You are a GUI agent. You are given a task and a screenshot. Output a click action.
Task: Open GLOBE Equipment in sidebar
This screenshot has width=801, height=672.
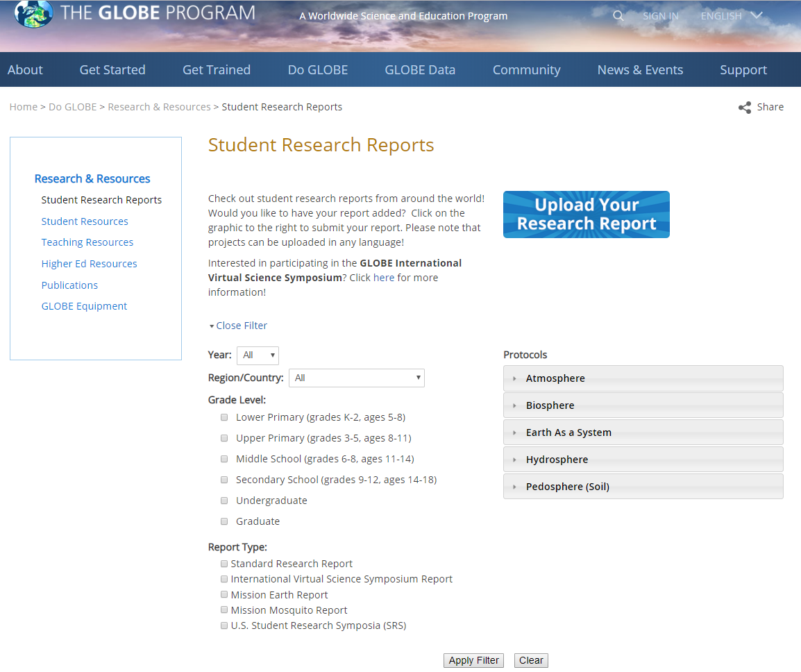click(84, 306)
